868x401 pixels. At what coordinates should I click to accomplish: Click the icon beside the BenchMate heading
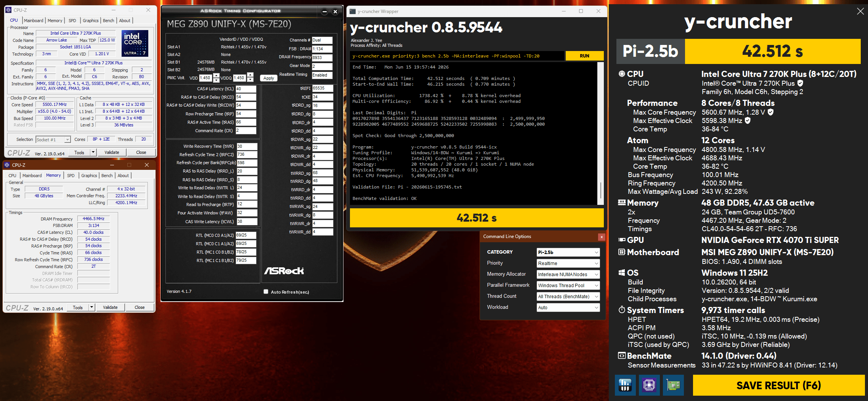coord(622,356)
